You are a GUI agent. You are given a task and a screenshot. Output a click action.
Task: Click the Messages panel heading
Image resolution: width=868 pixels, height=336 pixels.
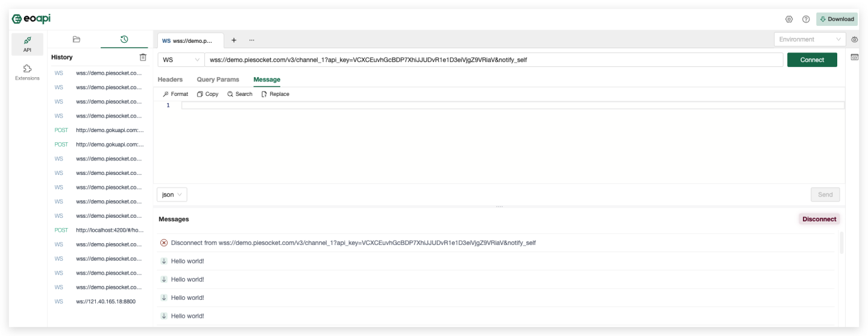pyautogui.click(x=174, y=219)
